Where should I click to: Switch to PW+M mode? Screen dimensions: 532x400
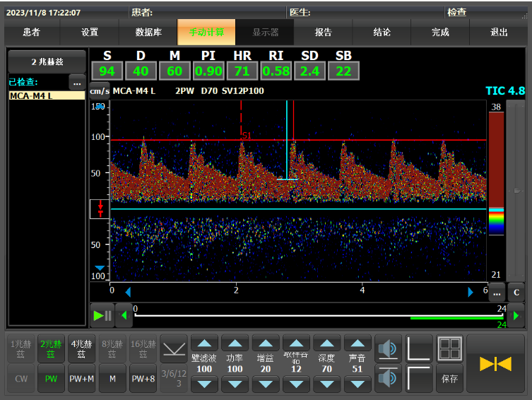click(81, 378)
